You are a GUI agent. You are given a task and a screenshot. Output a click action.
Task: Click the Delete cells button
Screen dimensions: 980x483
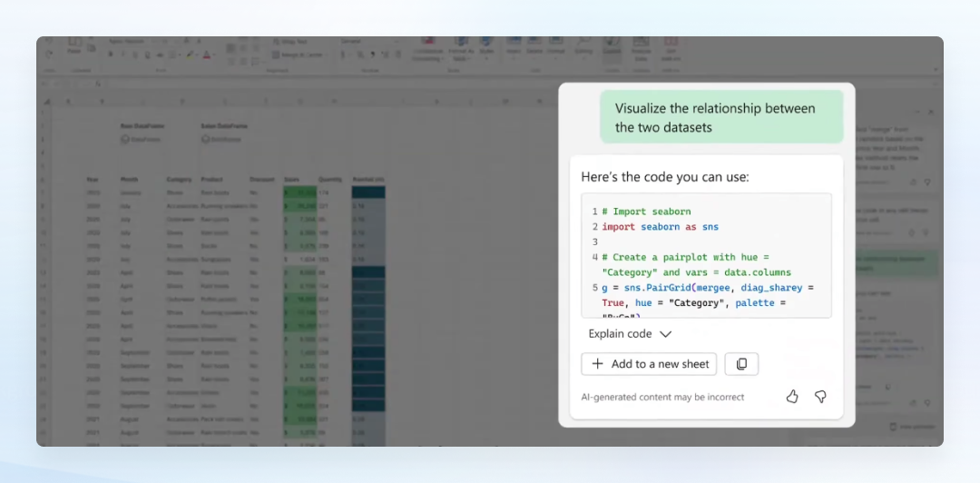point(534,48)
